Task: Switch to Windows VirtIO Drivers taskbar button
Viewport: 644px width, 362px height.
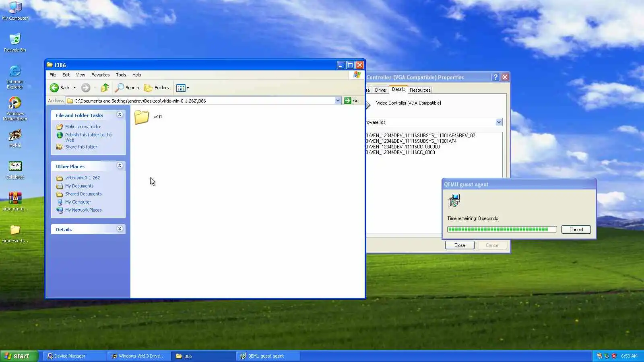Action: 139,356
